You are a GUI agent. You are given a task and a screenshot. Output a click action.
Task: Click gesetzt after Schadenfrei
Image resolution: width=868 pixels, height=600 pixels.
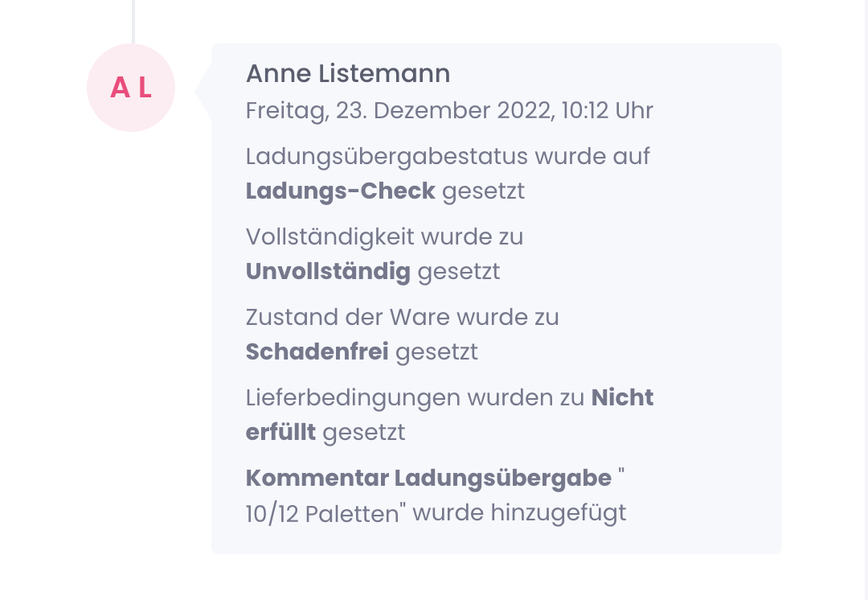[x=436, y=352]
